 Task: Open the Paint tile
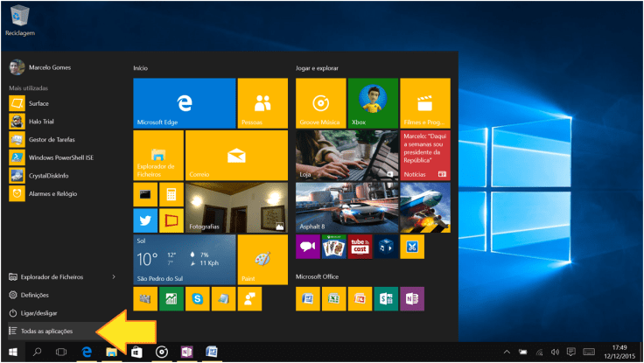tap(262, 260)
